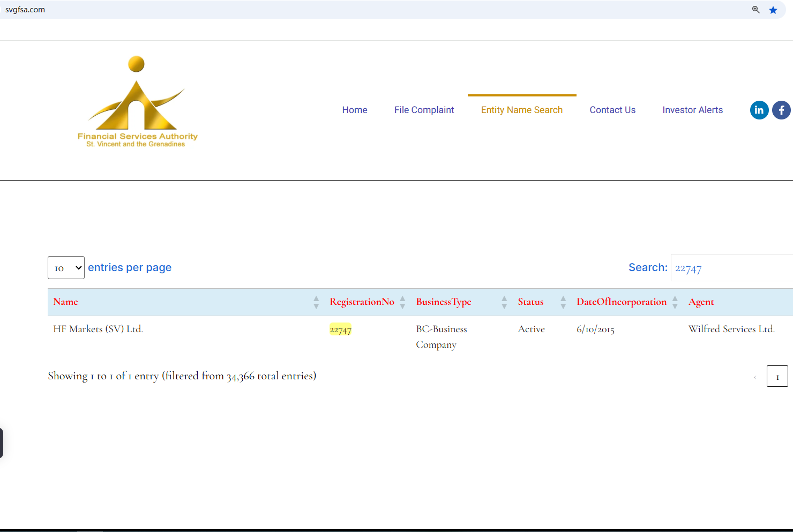Open the Investor Alerts page

click(692, 110)
